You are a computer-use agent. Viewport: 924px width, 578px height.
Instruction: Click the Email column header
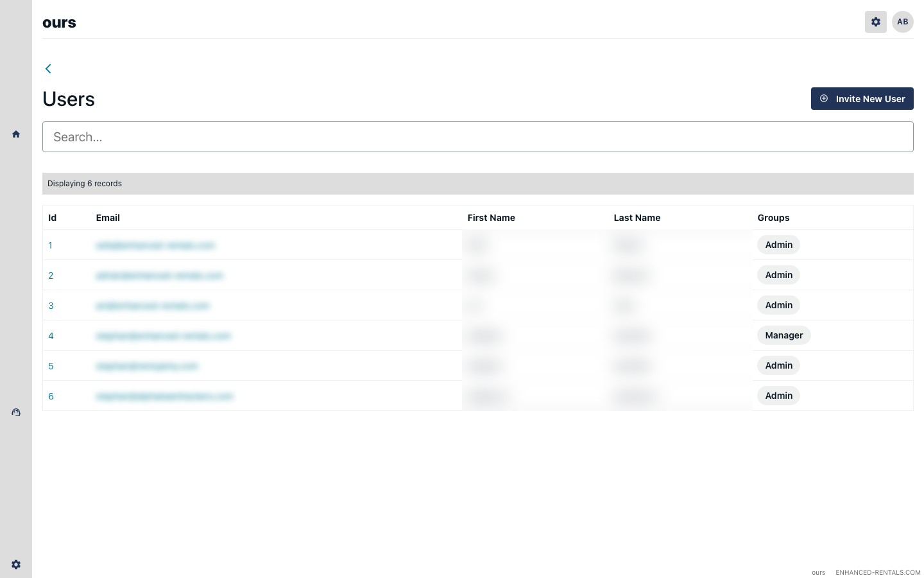point(108,218)
